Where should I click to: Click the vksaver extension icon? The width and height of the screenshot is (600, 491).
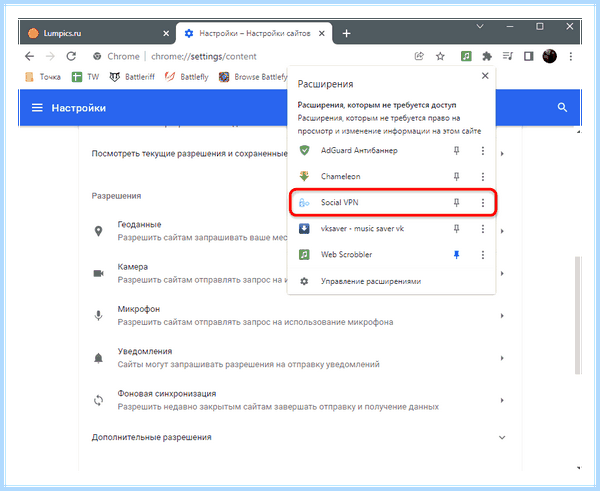(304, 228)
